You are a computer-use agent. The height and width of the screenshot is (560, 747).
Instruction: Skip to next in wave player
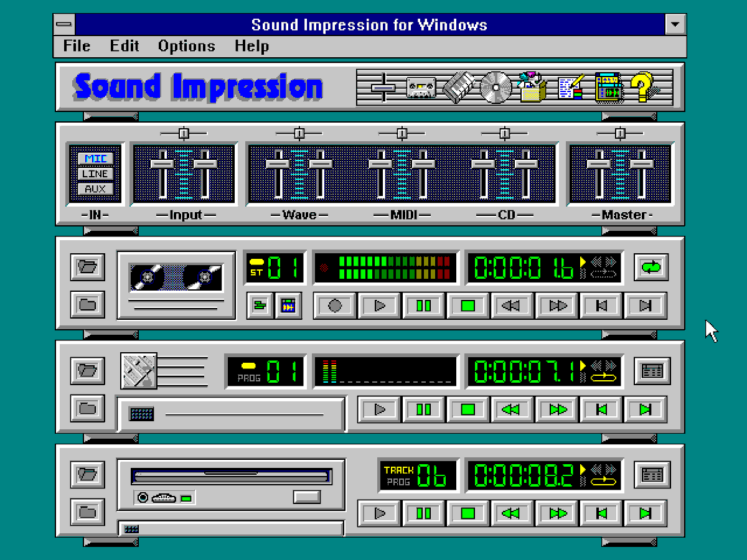click(x=646, y=306)
